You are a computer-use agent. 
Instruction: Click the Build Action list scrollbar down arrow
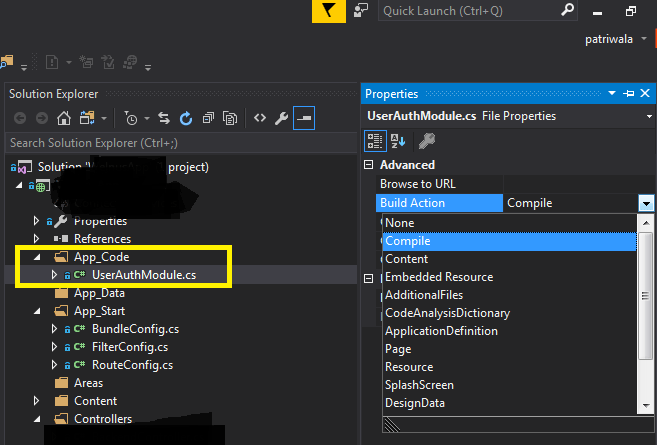[646, 406]
